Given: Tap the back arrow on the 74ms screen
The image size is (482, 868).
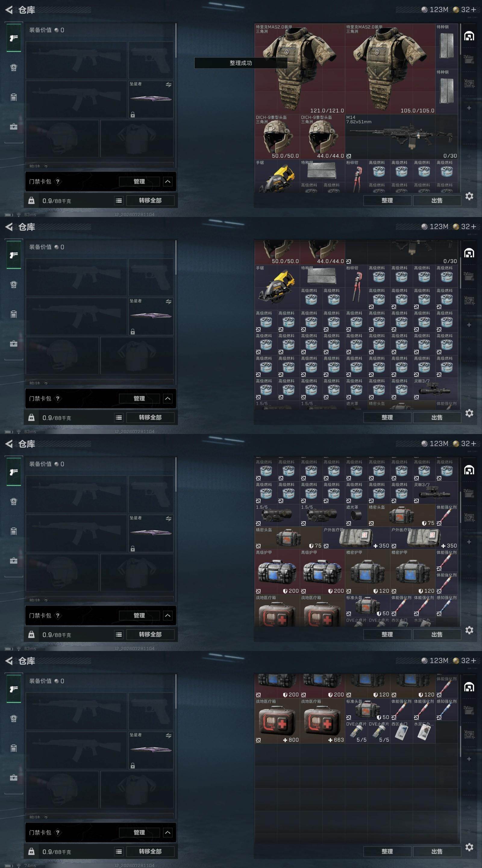Looking at the screenshot, I should (x=9, y=661).
